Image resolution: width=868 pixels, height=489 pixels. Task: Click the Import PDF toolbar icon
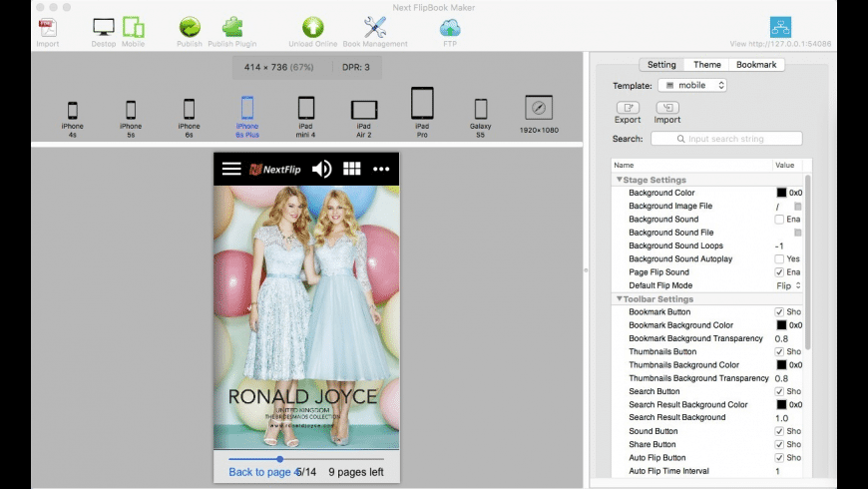pyautogui.click(x=48, y=28)
